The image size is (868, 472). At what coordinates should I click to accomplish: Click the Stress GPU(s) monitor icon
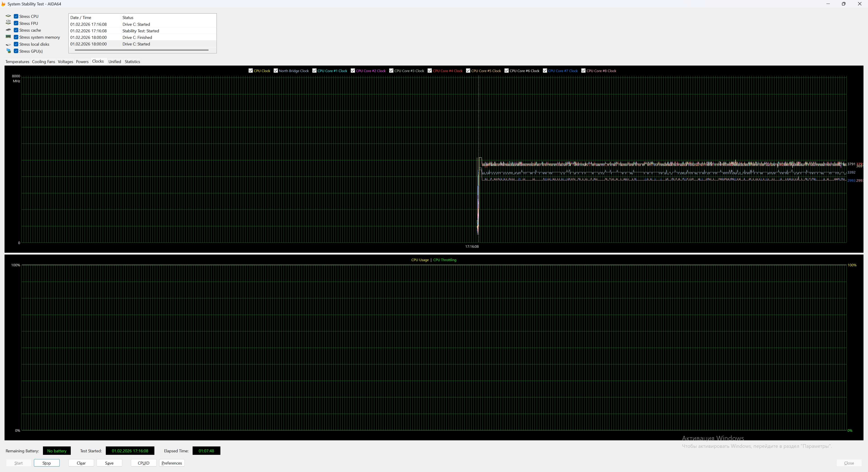(8, 51)
